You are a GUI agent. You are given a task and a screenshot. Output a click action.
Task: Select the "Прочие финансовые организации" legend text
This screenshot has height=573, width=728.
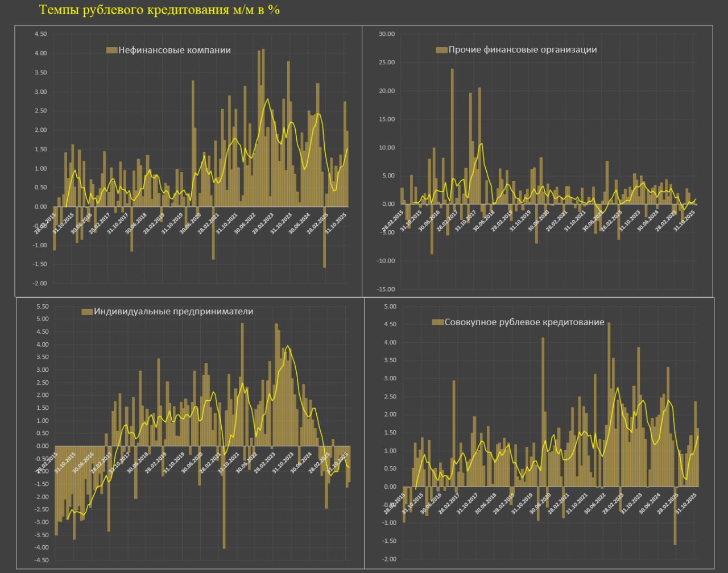pyautogui.click(x=523, y=50)
